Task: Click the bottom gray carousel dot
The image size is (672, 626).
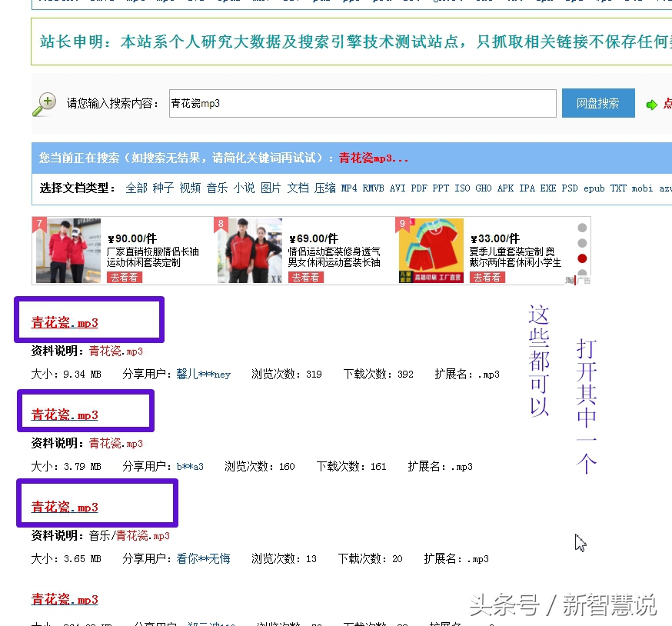Action: click(x=582, y=273)
